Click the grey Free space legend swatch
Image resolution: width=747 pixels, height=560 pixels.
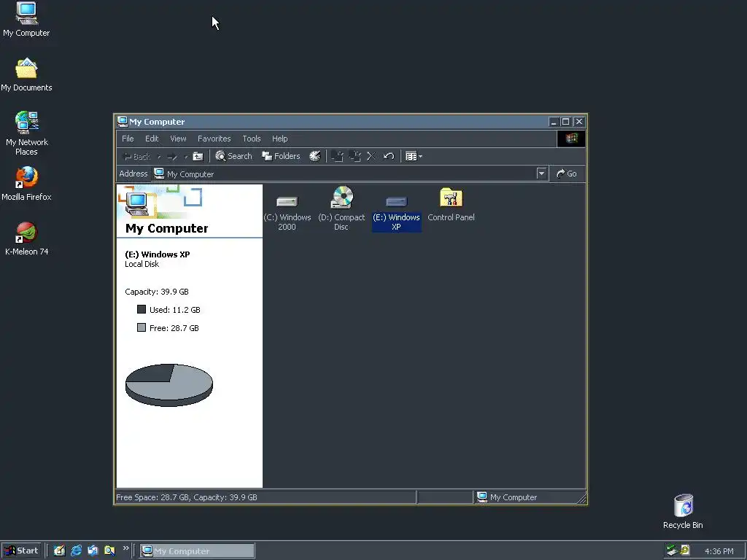click(142, 327)
